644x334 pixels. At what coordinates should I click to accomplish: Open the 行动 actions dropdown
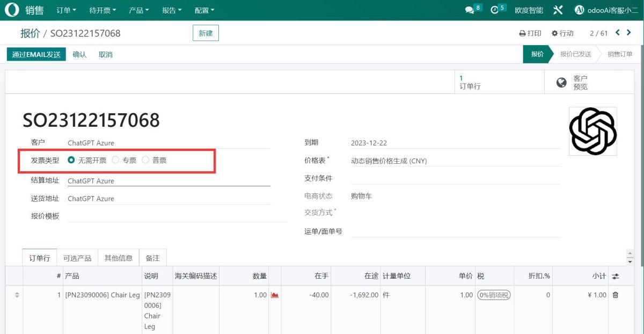[562, 33]
